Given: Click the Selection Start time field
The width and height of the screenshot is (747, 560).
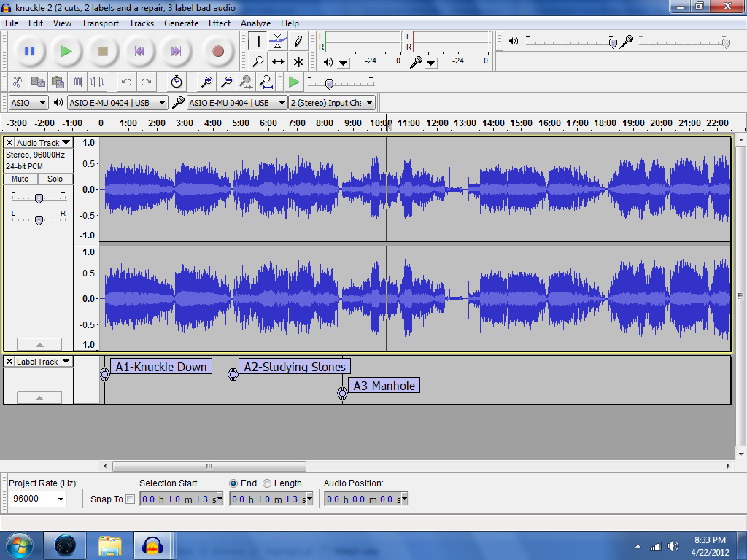Looking at the screenshot, I should coord(182,499).
